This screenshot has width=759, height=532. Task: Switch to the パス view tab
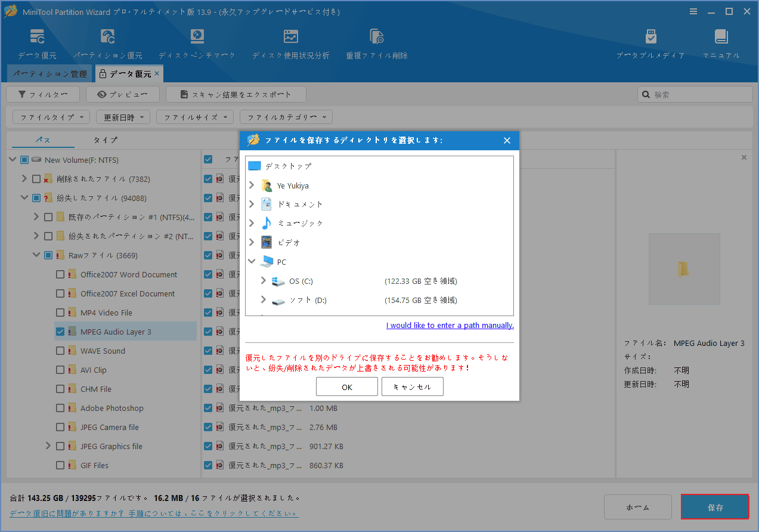coord(43,140)
